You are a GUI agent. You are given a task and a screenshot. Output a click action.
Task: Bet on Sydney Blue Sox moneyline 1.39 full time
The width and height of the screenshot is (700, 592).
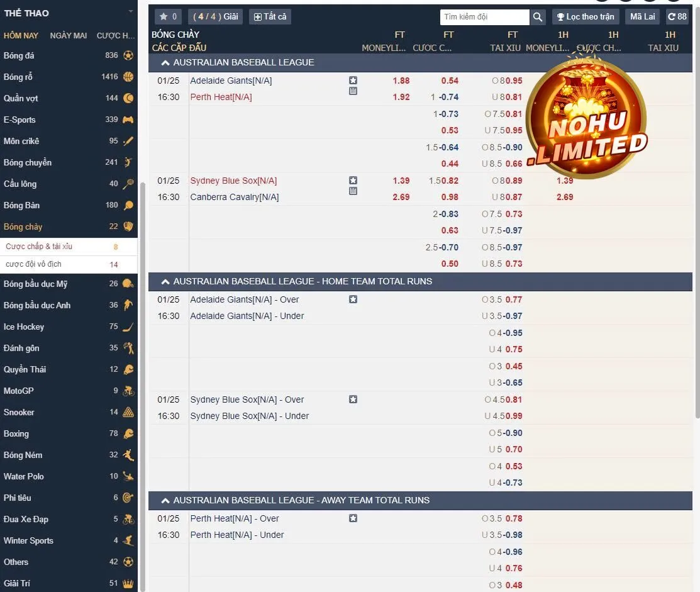coord(401,181)
